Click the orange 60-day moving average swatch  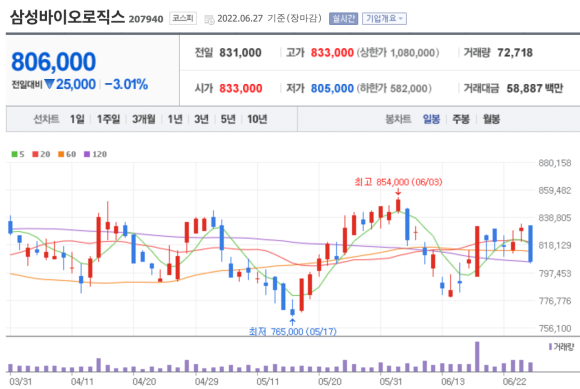pyautogui.click(x=61, y=154)
